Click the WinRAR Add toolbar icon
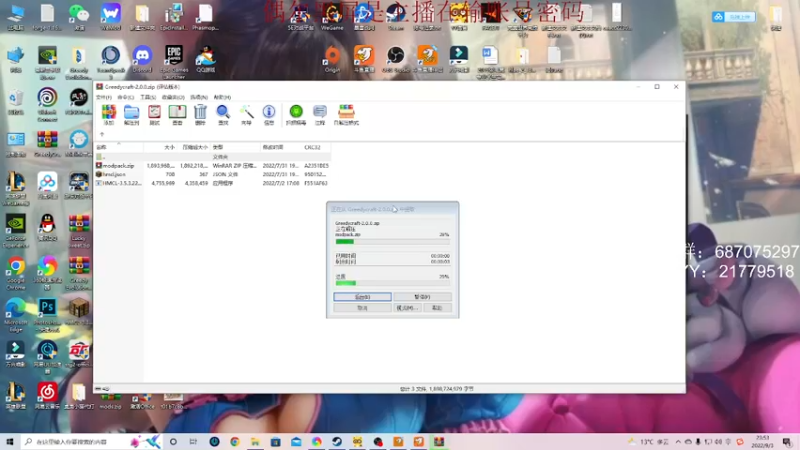This screenshot has width=800, height=450. (x=109, y=115)
